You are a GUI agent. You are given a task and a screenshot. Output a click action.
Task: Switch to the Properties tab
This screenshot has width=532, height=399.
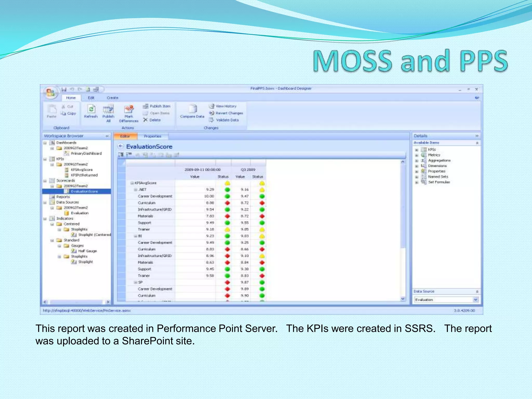coord(152,136)
